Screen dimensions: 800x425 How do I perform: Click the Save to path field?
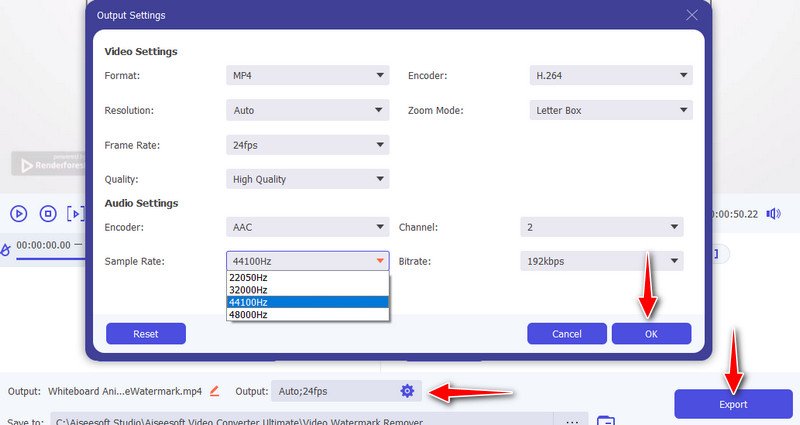click(300, 421)
